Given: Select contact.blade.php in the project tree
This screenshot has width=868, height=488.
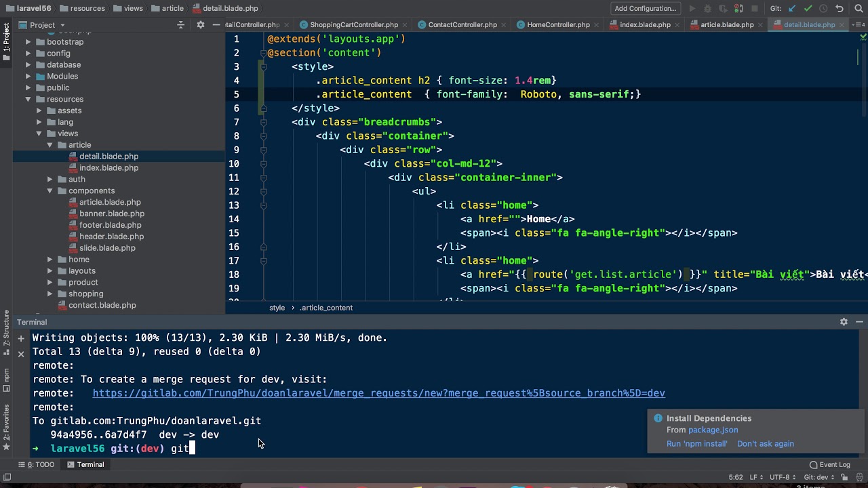Looking at the screenshot, I should pos(102,306).
